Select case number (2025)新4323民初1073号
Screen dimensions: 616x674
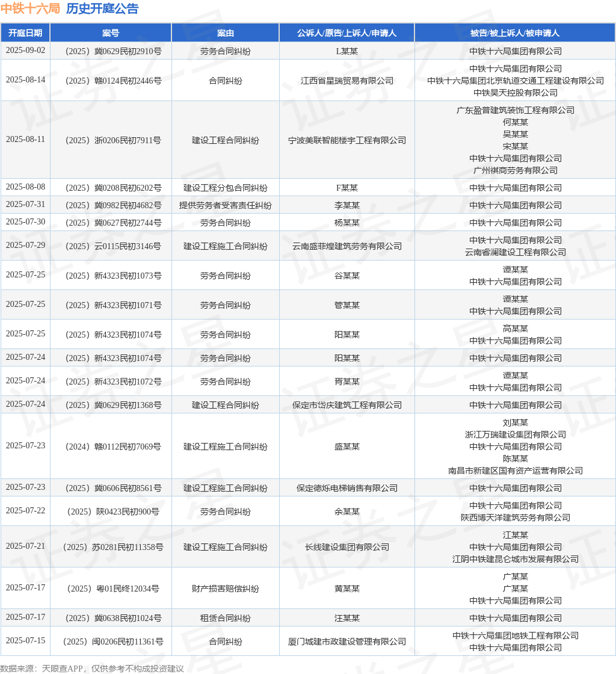pos(114,276)
